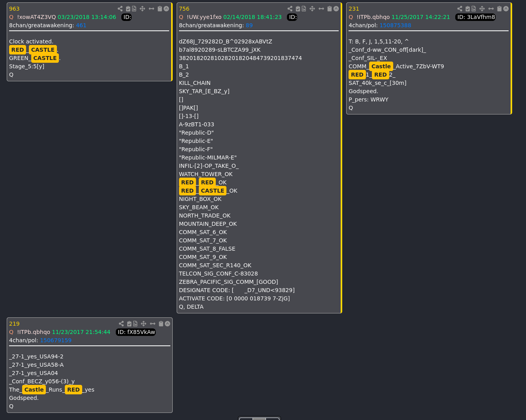Click the move arrows icon on post 219
Viewport: 526px width, 420px height.
[x=143, y=324]
